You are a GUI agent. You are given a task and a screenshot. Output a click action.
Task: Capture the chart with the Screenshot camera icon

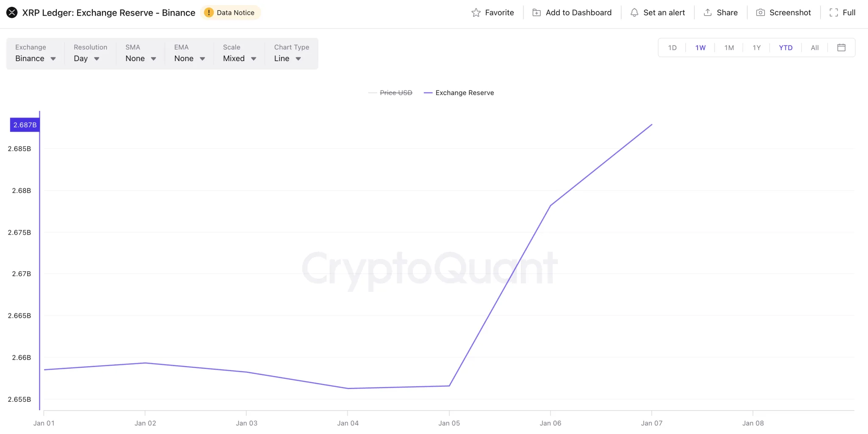pyautogui.click(x=761, y=12)
